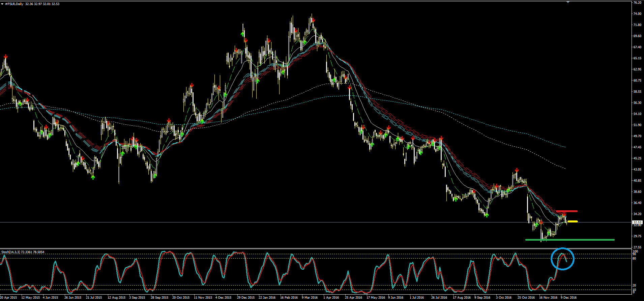This screenshot has height=301, width=644.
Task: Click the 25 Apr 2016 date label
Action: [354, 298]
